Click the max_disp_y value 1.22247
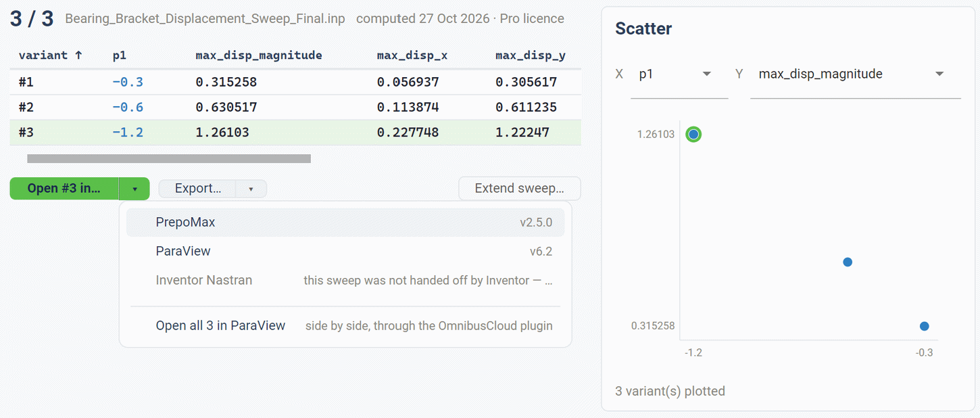This screenshot has width=980, height=418. [522, 133]
